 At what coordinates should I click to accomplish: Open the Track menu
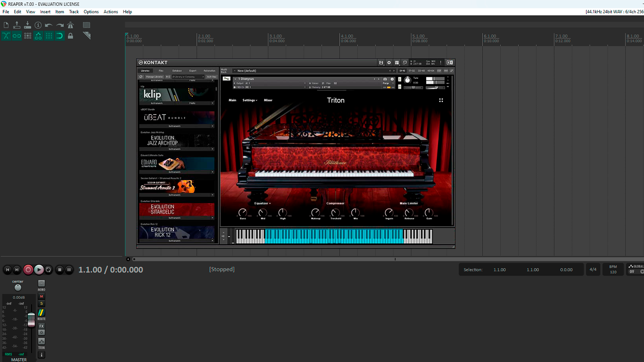74,12
